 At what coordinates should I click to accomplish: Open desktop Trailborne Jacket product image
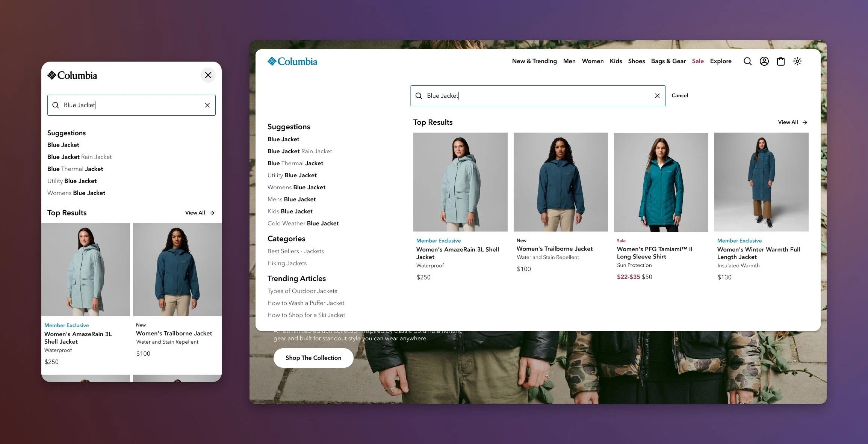click(x=561, y=182)
